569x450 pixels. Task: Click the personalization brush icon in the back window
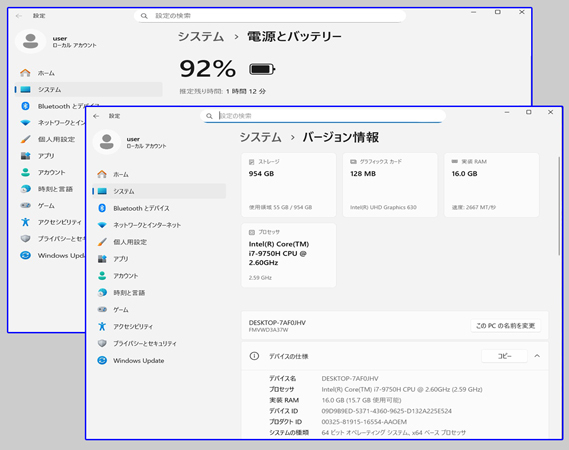(25, 139)
